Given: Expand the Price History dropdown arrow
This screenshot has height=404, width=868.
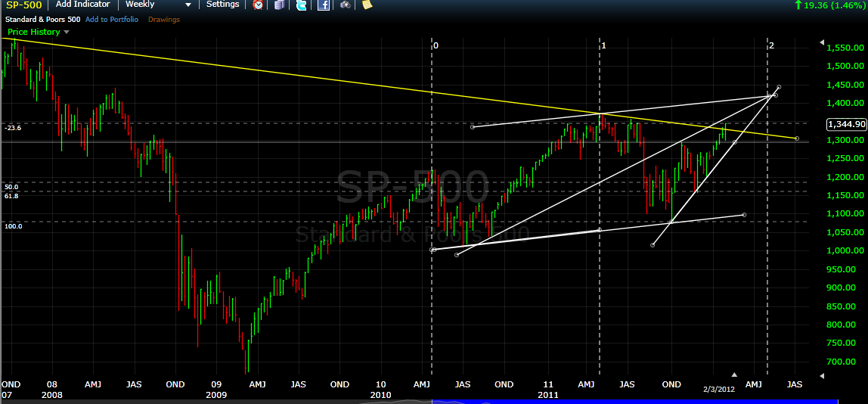Looking at the screenshot, I should 67,32.
